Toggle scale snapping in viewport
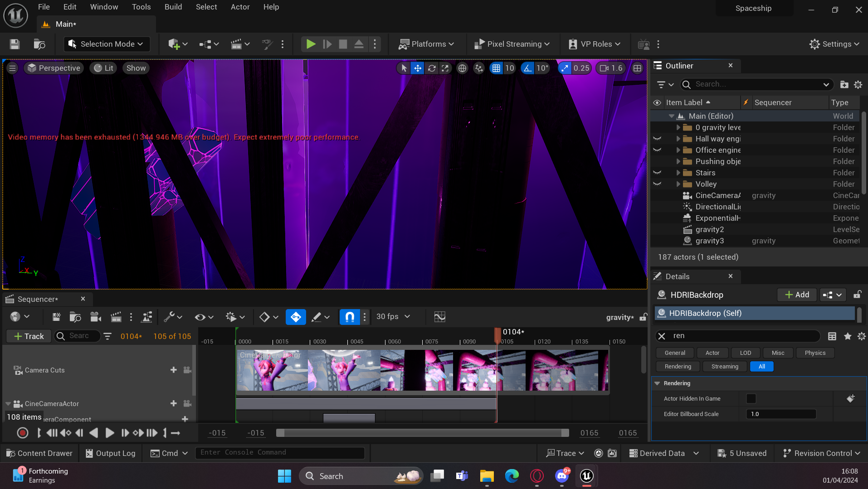The width and height of the screenshot is (868, 489). pos(565,68)
